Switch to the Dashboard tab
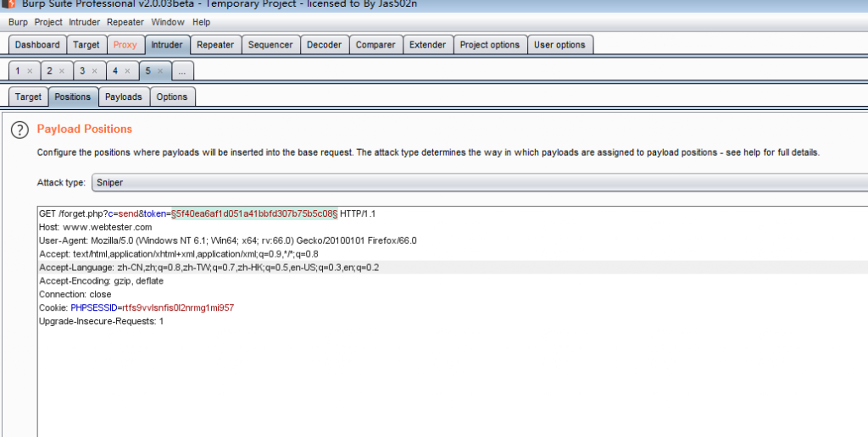868x437 pixels. (x=37, y=45)
